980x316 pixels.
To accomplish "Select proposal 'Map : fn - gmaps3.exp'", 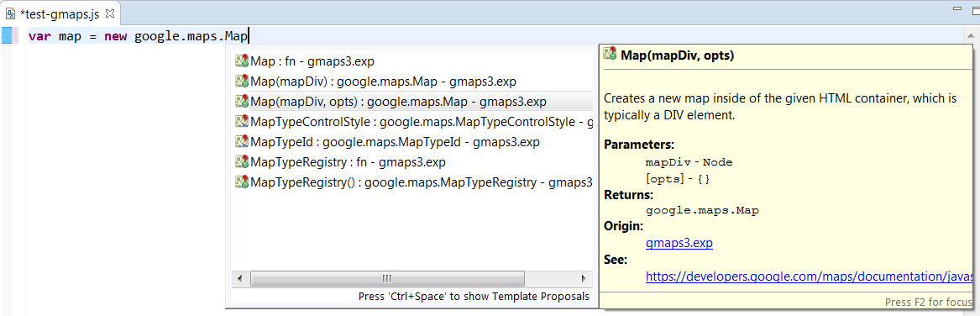I will (412, 61).
